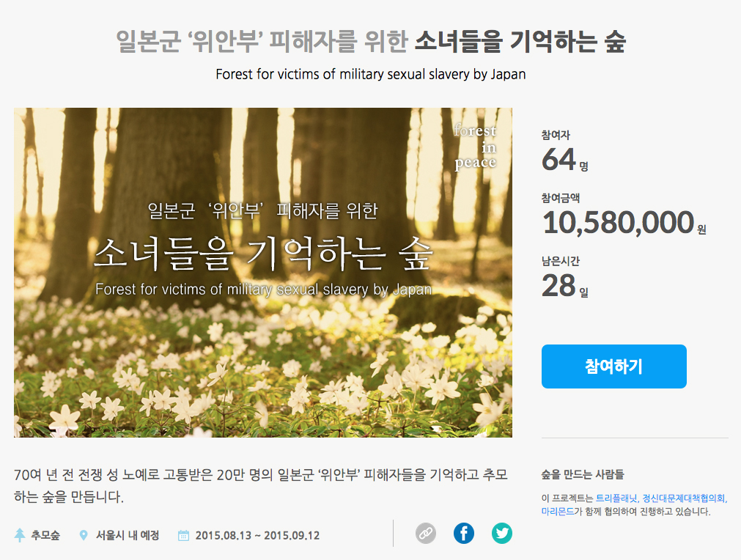
Task: Click the 28일 remaining time figure
Action: tap(565, 285)
